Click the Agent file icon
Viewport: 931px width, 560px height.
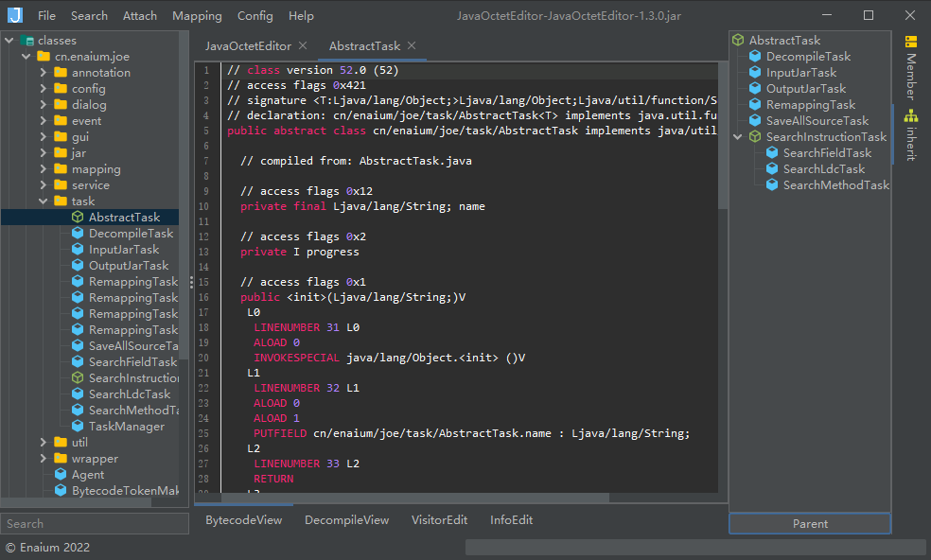pyautogui.click(x=61, y=475)
